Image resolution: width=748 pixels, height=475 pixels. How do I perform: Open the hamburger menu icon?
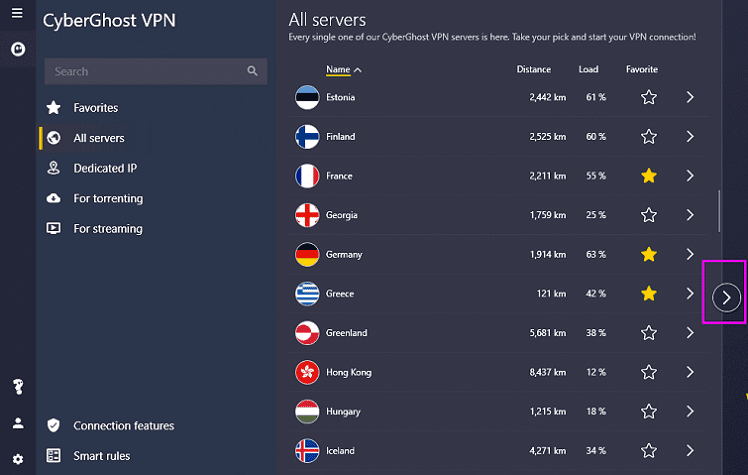(17, 13)
